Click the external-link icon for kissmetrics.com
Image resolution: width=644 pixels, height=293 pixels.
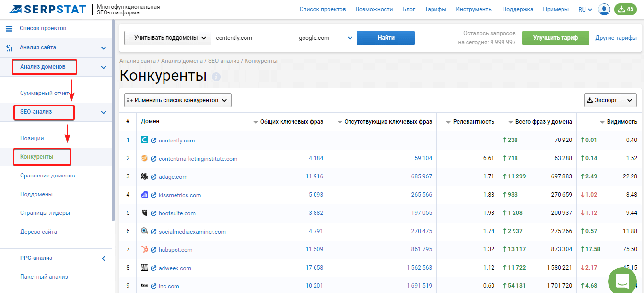pos(154,195)
